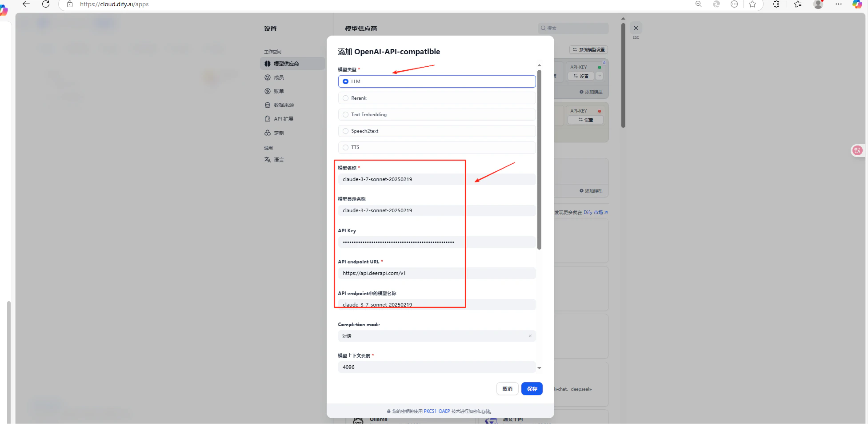The height and width of the screenshot is (424, 868).
Task: Click the translation floating side icon
Action: (x=857, y=150)
